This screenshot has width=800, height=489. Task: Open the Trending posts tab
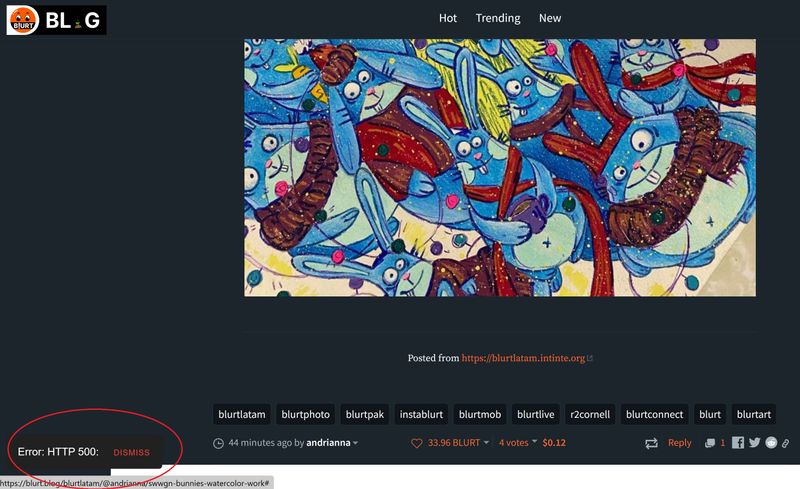click(498, 18)
